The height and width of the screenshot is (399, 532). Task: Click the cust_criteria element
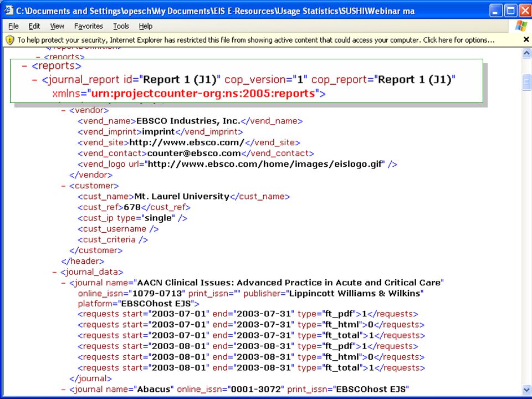112,240
